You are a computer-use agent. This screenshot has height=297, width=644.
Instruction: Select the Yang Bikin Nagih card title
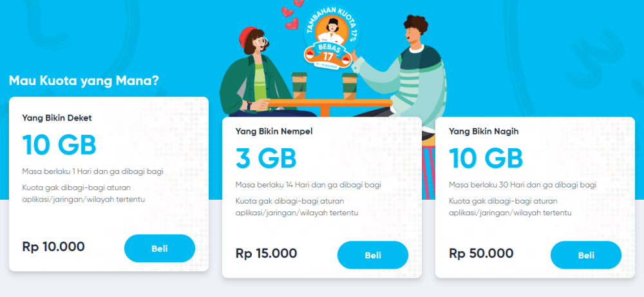click(484, 131)
